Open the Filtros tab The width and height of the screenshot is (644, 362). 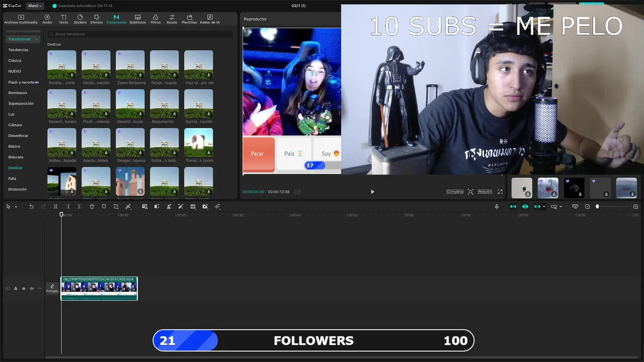pyautogui.click(x=155, y=19)
